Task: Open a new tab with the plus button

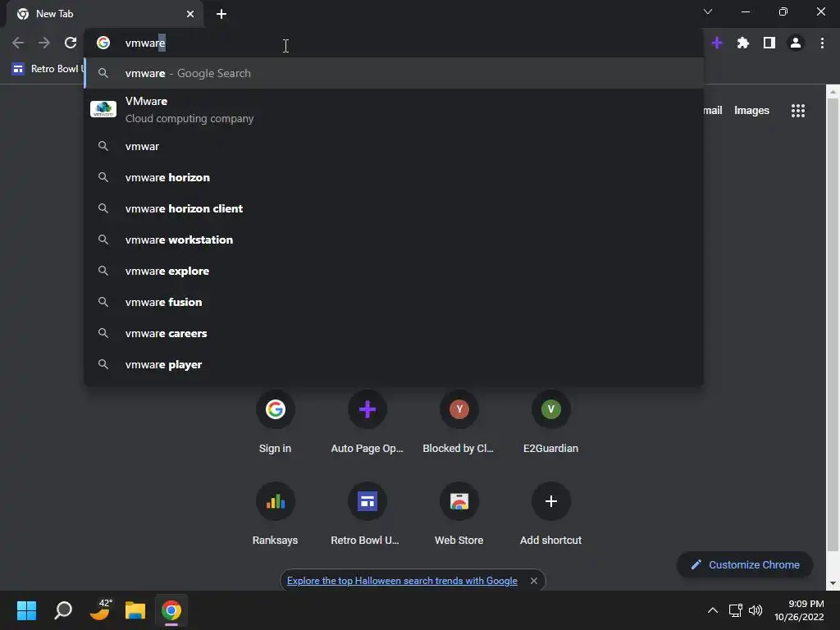Action: tap(221, 14)
